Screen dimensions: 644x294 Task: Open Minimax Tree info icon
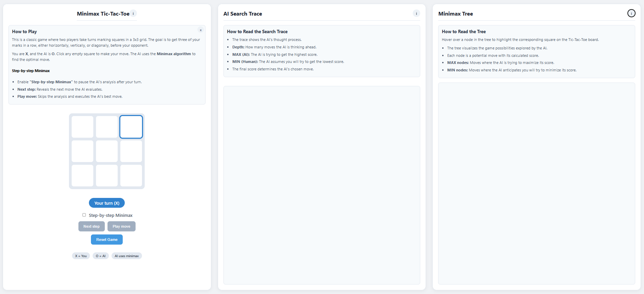[631, 13]
